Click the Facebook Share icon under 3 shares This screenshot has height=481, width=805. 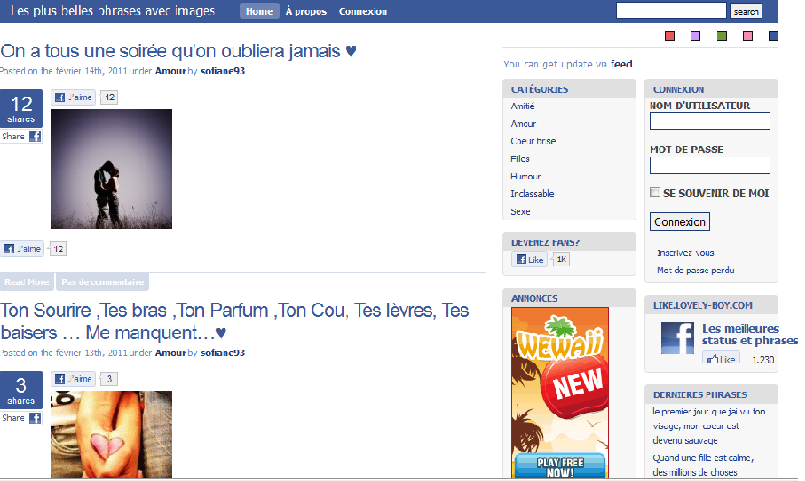click(35, 418)
